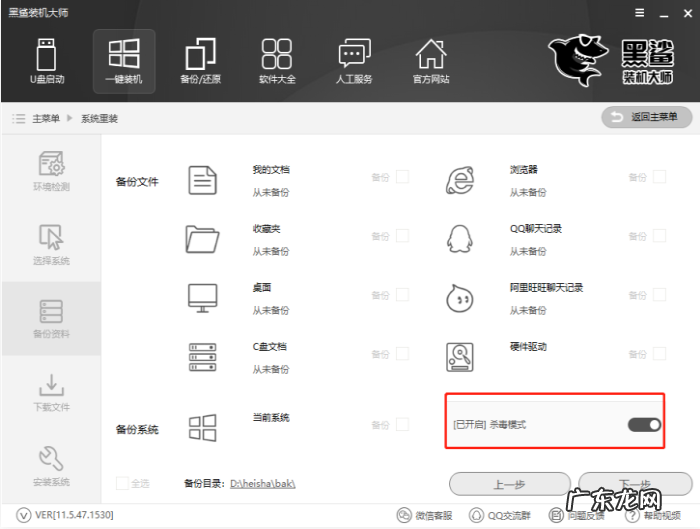Click 我的文档 item name

[x=271, y=170]
